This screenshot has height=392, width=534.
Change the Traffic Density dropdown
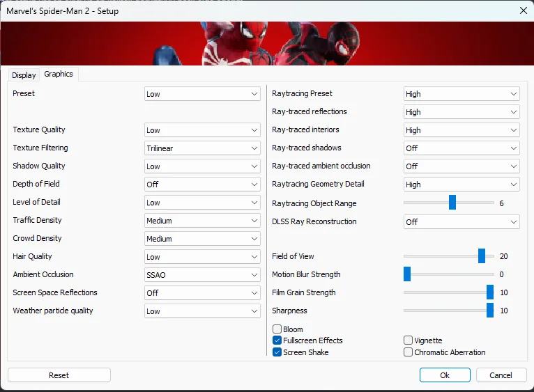(202, 221)
